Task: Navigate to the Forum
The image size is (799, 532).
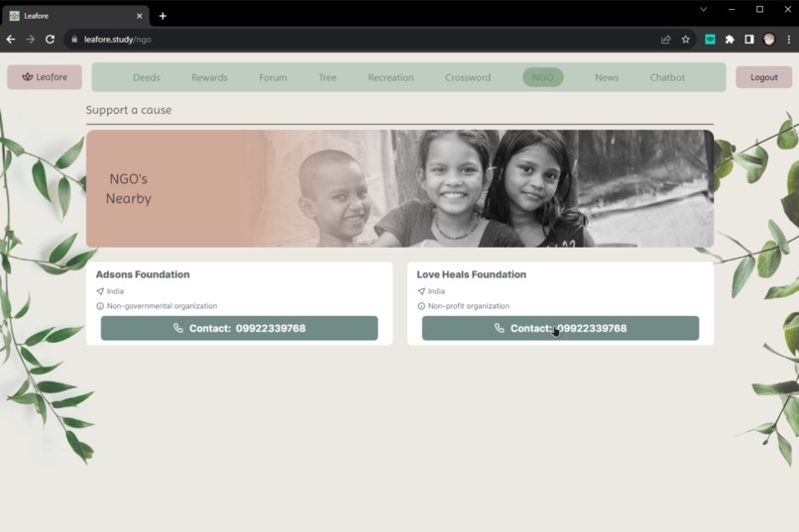Action: (x=273, y=77)
